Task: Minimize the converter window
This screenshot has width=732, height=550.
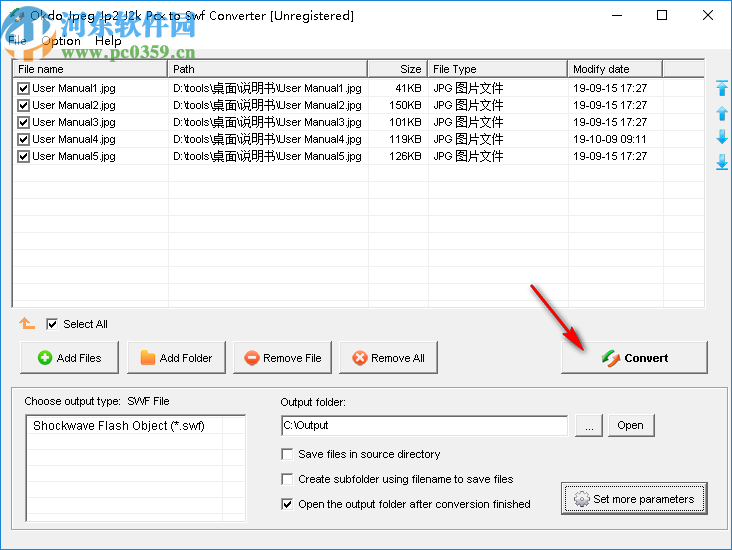Action: 617,15
